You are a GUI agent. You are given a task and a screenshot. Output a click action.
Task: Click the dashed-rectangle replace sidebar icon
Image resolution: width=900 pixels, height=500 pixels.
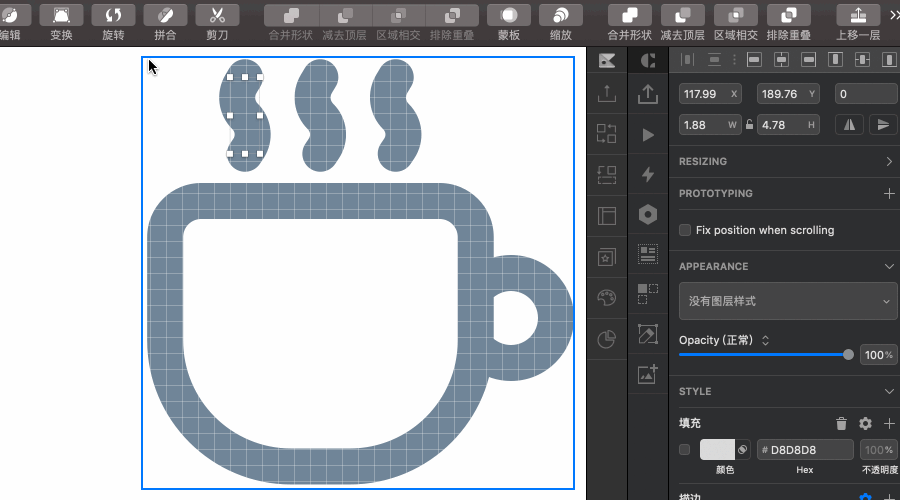pyautogui.click(x=607, y=175)
